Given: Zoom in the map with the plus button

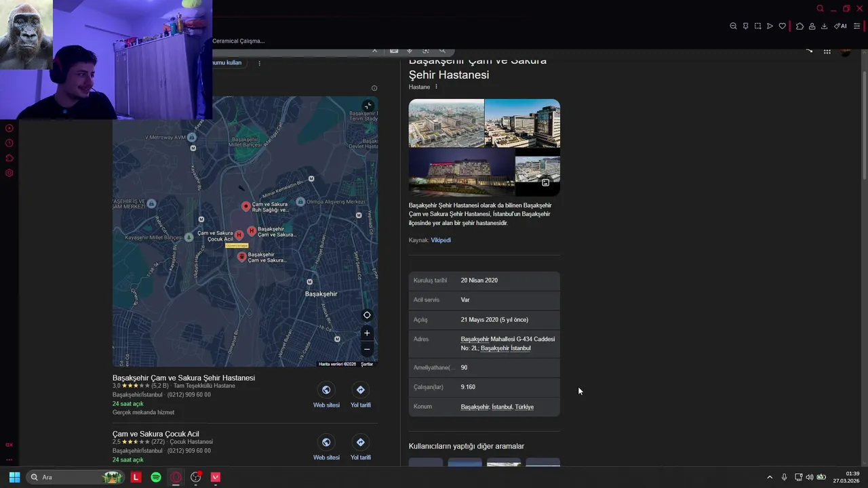Looking at the screenshot, I should pyautogui.click(x=367, y=333).
